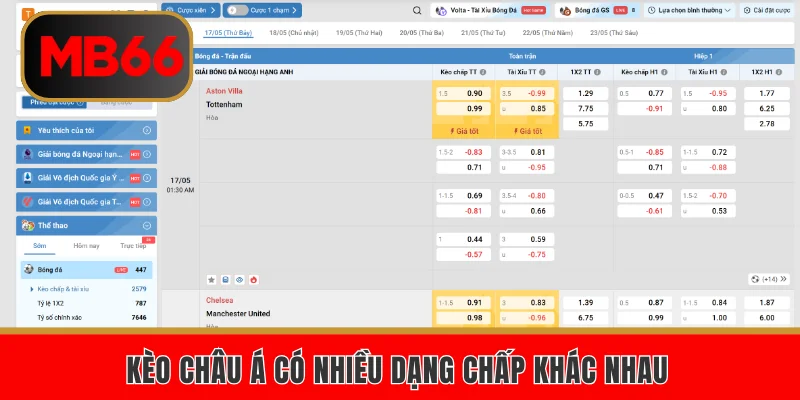
Task: Select the 23/05 (Thứ Sáu) date tab
Action: pyautogui.click(x=614, y=33)
